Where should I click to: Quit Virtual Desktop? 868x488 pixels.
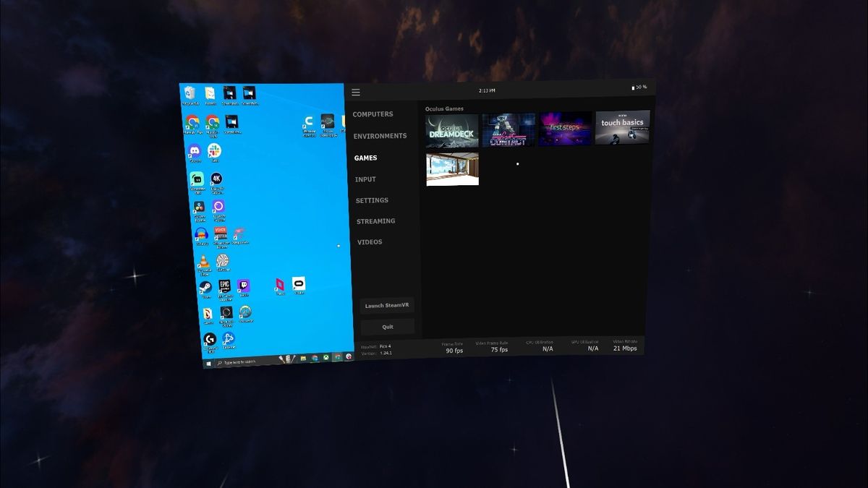(388, 326)
